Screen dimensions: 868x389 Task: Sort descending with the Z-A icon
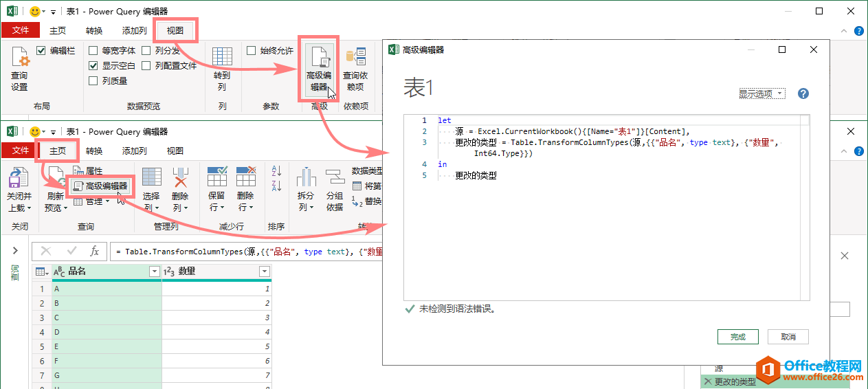point(277,186)
